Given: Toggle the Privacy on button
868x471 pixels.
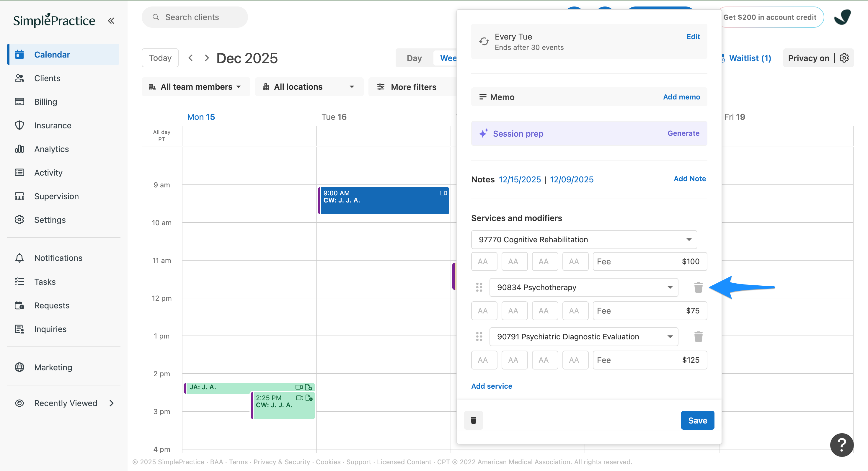Looking at the screenshot, I should (x=808, y=58).
